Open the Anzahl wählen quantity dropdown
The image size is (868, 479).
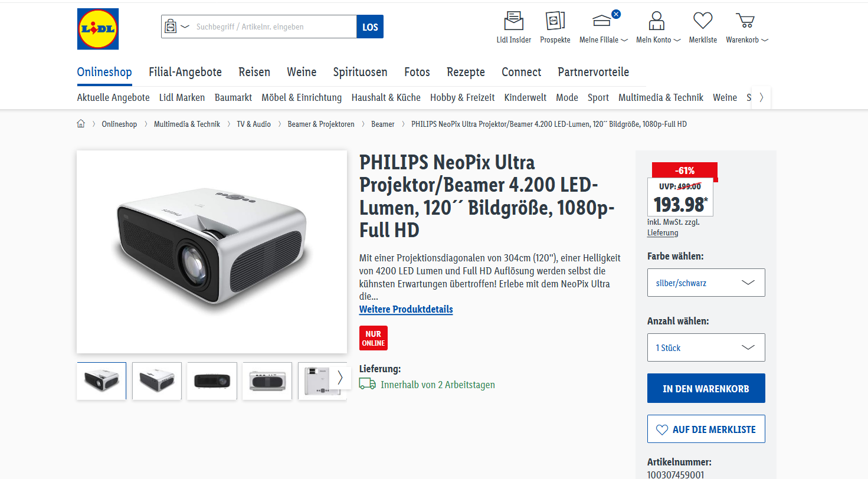[x=706, y=347]
